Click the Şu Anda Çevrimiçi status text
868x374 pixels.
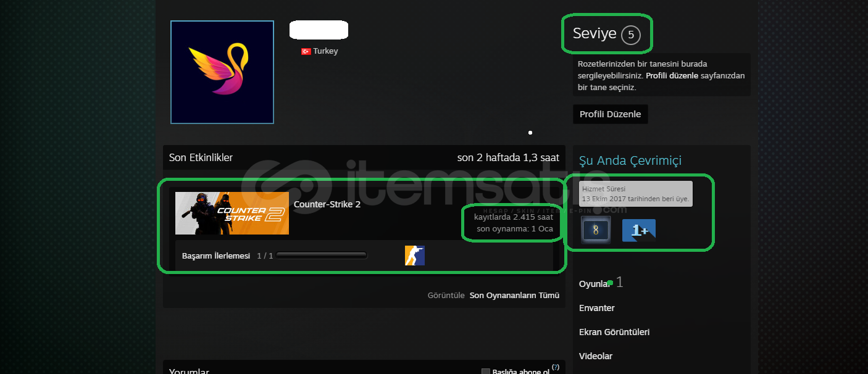coord(630,161)
